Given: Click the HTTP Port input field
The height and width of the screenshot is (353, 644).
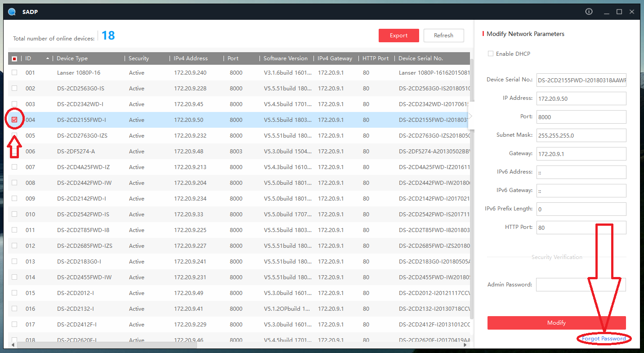Looking at the screenshot, I should click(581, 228).
